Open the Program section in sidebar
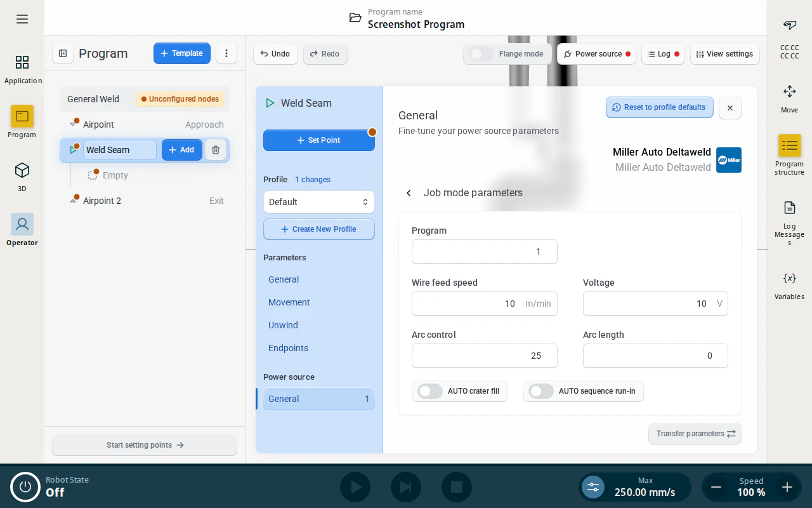The height and width of the screenshot is (508, 812). (22, 122)
